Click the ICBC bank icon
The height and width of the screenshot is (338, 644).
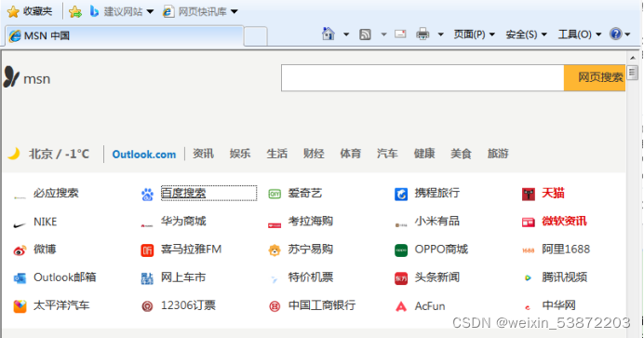pyautogui.click(x=275, y=306)
